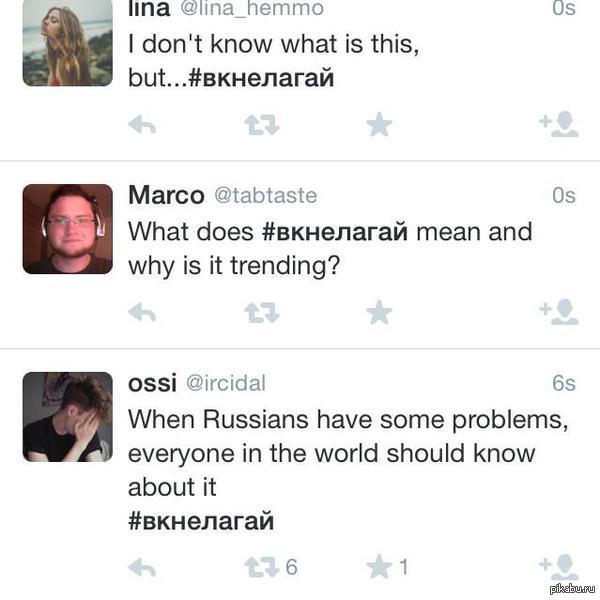Follow lina via add-user icon
The image size is (600, 600).
558,124
